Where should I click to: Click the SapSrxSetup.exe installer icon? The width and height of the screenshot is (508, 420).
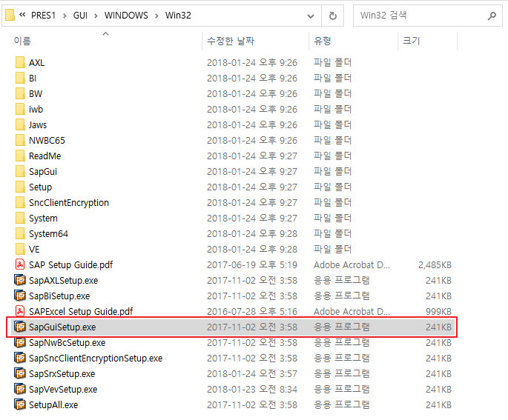[x=20, y=373]
